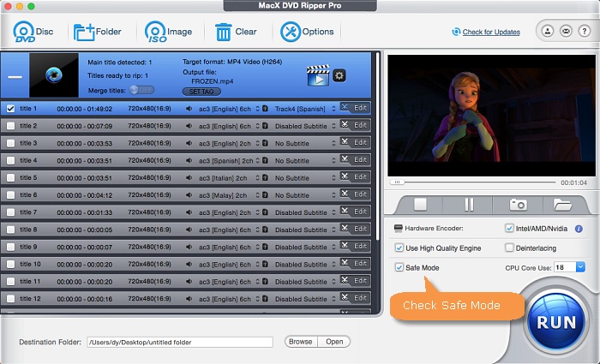Screen dimensions: 600x364
Task: Open output settings gear icon
Action: point(339,75)
